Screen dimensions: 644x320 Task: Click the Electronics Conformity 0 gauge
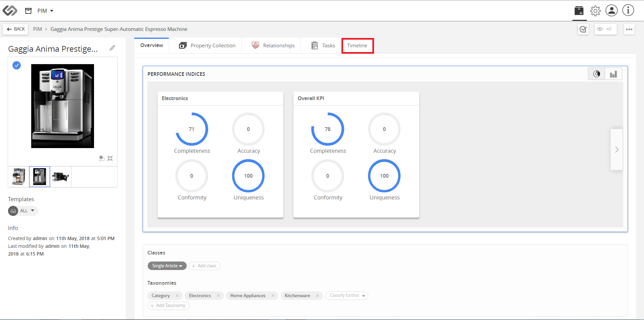(192, 176)
